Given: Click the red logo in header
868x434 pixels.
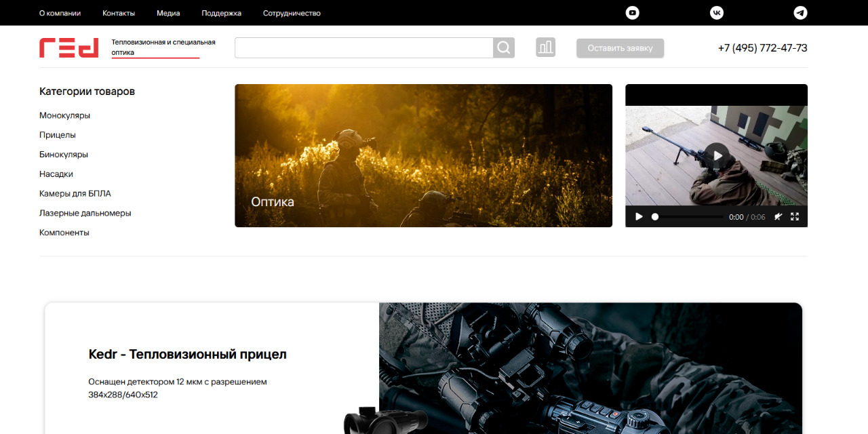Looking at the screenshot, I should tap(68, 47).
